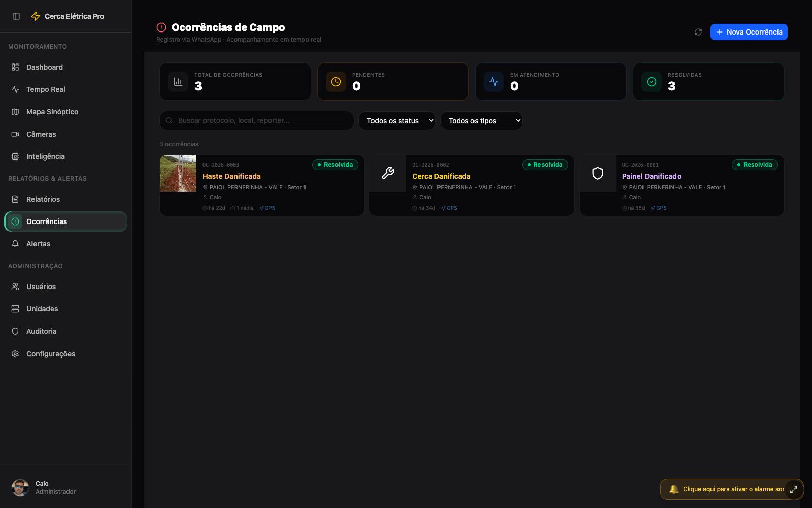Focus the search protocolo input field

click(257, 120)
